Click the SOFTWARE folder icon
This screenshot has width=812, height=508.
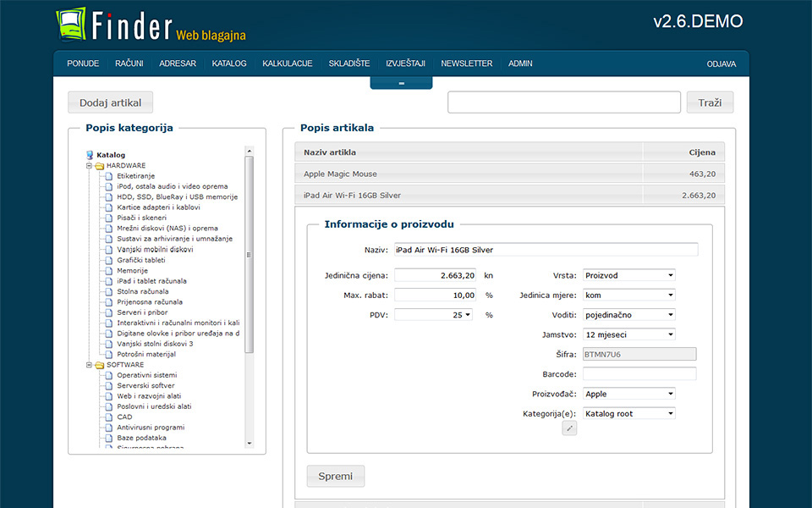click(x=99, y=365)
